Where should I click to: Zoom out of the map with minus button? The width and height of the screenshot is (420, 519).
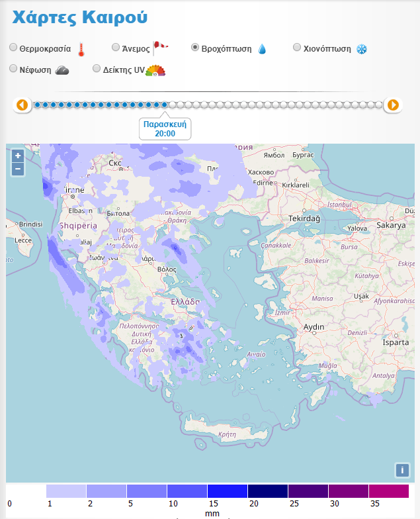click(18, 169)
